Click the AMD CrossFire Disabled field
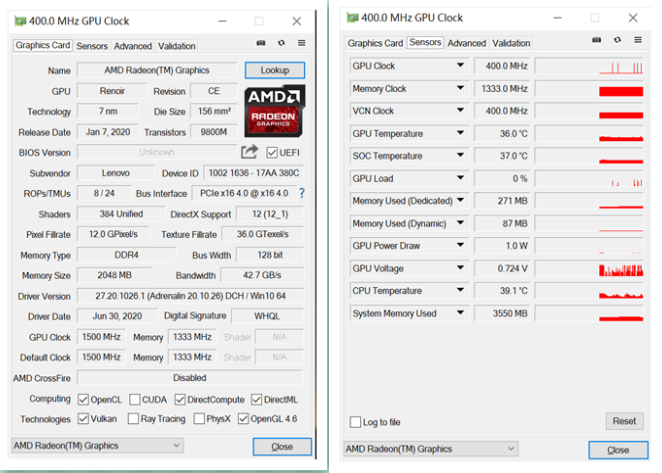 190,378
